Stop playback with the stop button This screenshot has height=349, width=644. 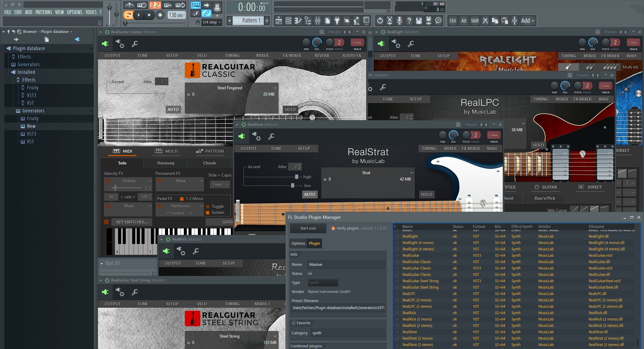tap(149, 15)
